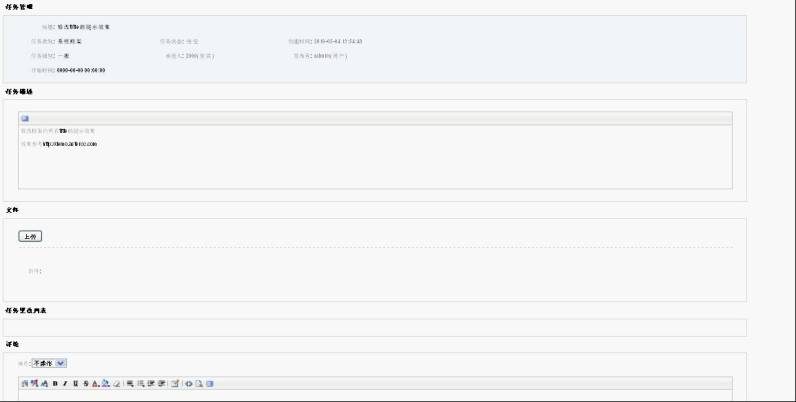Click the Italic (I) formatting icon
The image size is (796, 402).
(65, 384)
